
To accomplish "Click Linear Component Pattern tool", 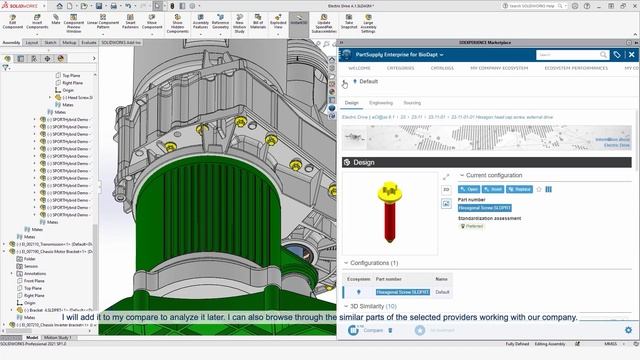I will pyautogui.click(x=103, y=22).
